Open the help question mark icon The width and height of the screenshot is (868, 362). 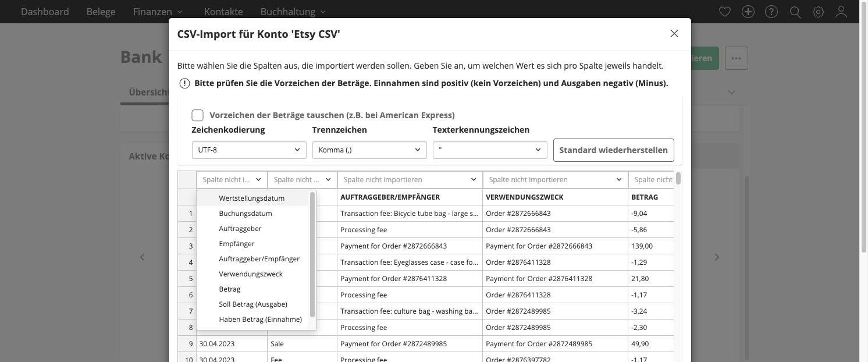(x=771, y=12)
